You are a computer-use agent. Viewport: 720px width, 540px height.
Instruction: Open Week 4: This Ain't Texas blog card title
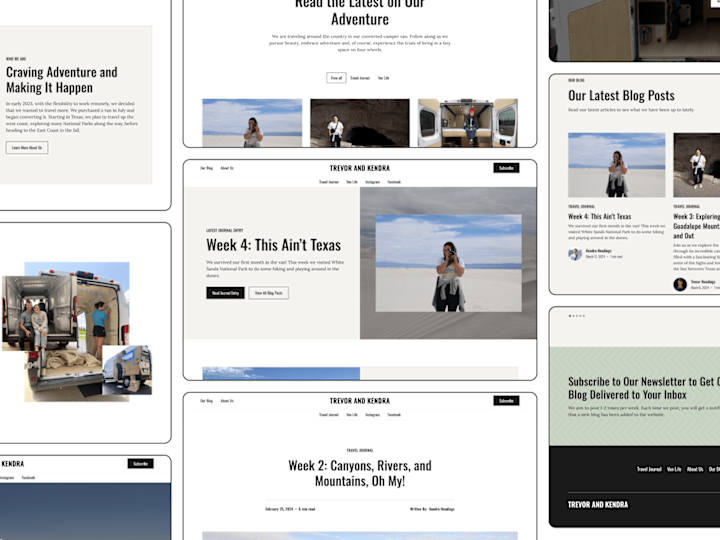[600, 216]
